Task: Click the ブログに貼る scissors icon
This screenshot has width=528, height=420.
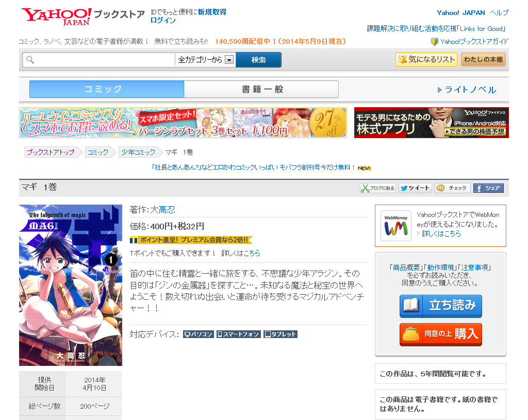Action: 365,188
